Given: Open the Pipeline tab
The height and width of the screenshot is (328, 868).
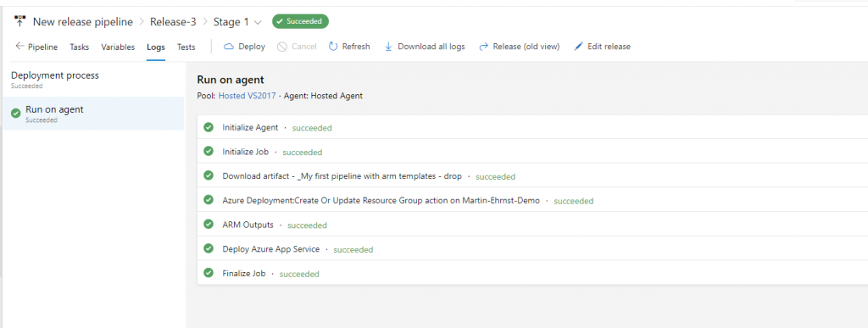Looking at the screenshot, I should pyautogui.click(x=42, y=47).
